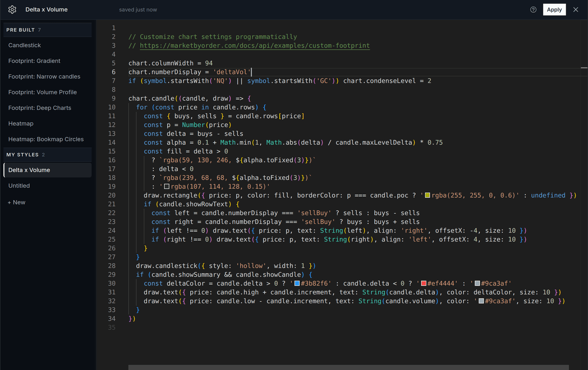The width and height of the screenshot is (588, 370).
Task: Open the help question mark icon
Action: pyautogui.click(x=533, y=10)
